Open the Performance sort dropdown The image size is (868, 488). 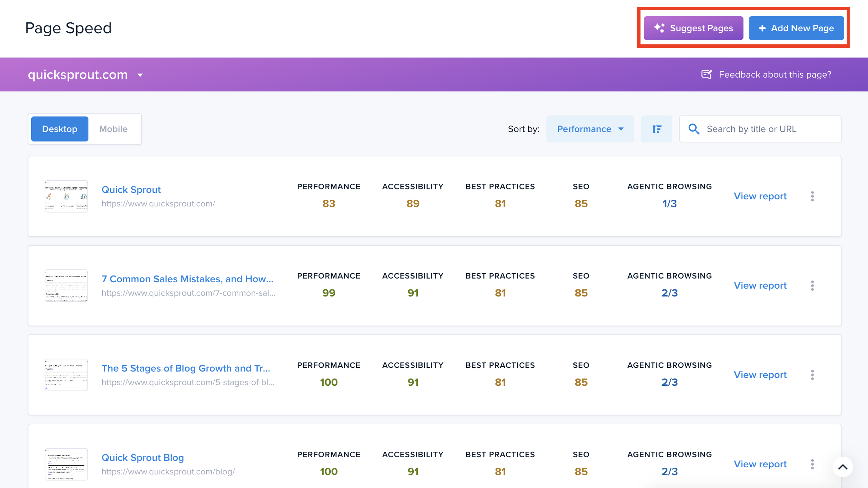coord(590,129)
